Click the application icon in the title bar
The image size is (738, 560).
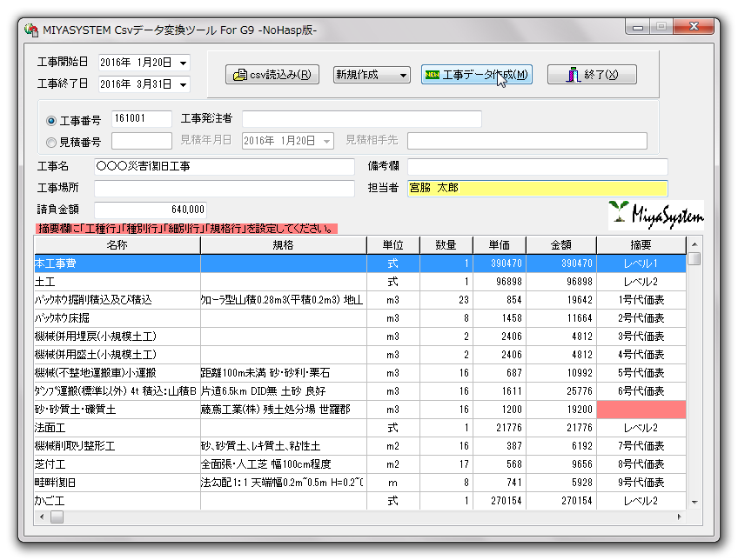pyautogui.click(x=31, y=30)
